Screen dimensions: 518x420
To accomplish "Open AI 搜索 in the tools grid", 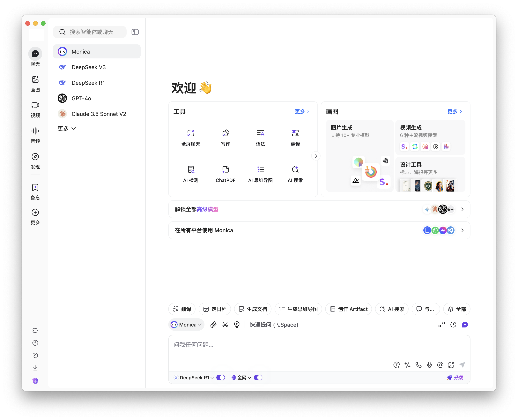I will click(x=295, y=174).
